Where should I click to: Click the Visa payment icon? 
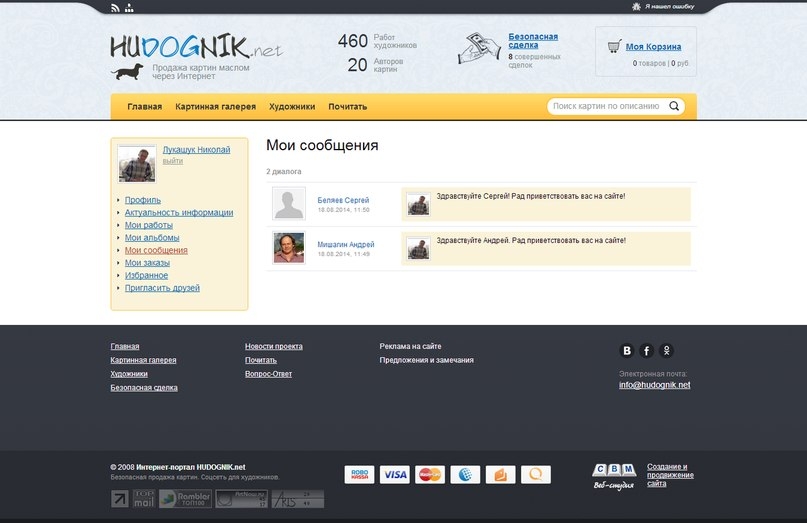(395, 474)
